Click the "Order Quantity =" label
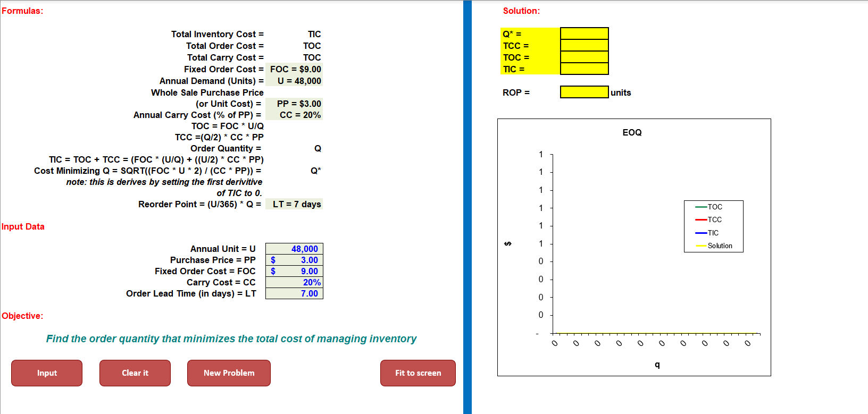Image resolution: width=868 pixels, height=414 pixels. [x=226, y=148]
